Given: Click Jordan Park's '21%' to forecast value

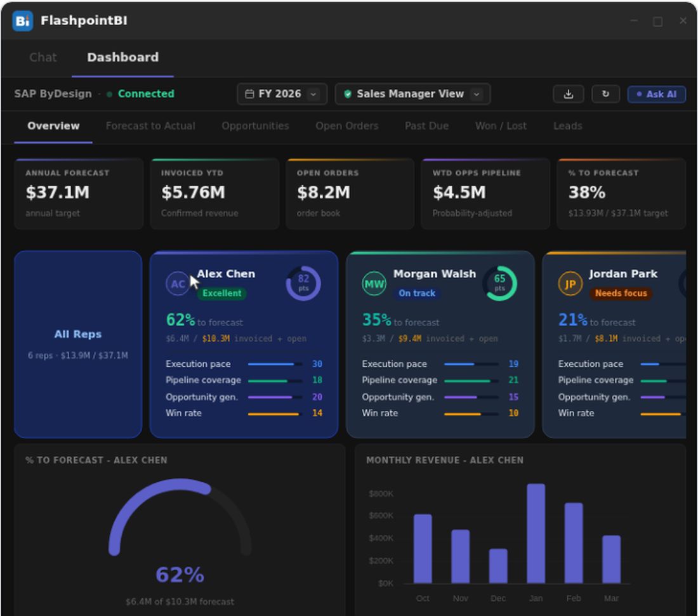Looking at the screenshot, I should (573, 320).
